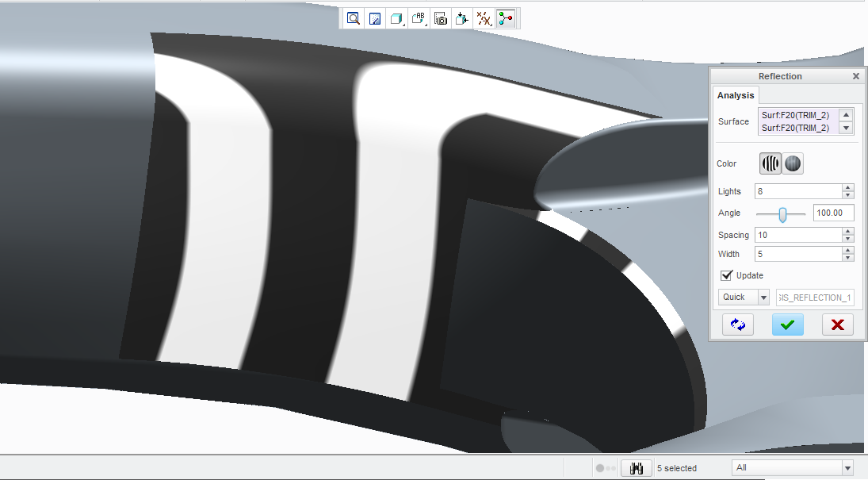Image resolution: width=868 pixels, height=480 pixels.
Task: Click the Refit zoom magnifier icon
Action: pos(354,18)
